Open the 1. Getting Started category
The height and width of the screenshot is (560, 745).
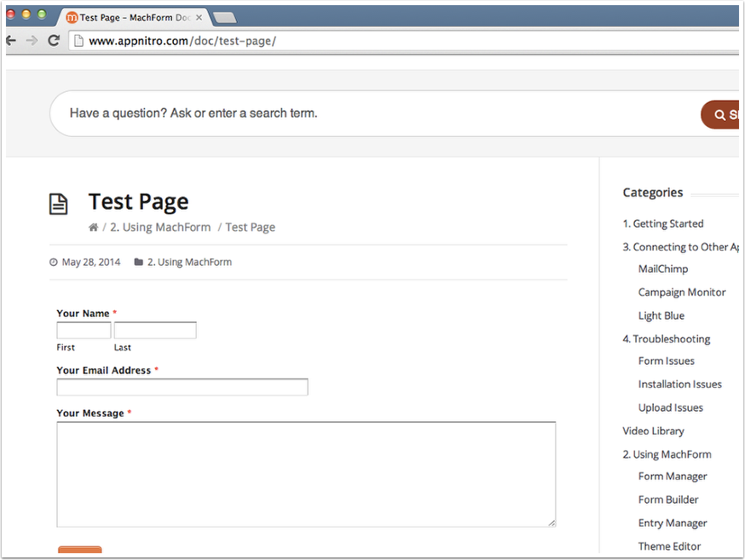point(663,223)
